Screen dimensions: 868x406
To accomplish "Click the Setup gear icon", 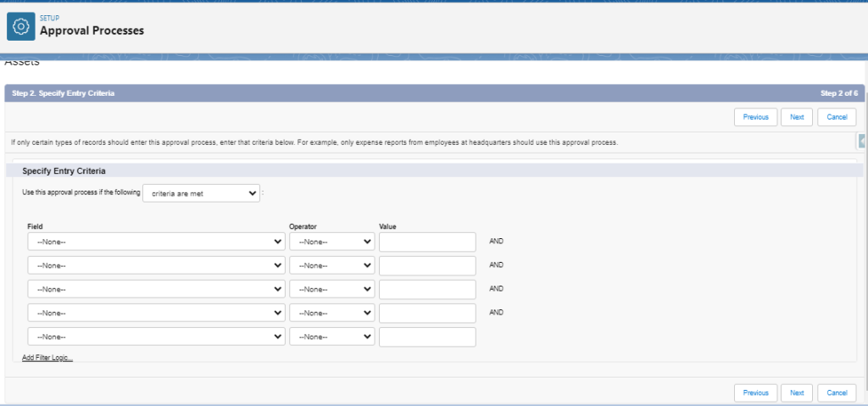I will [x=22, y=26].
